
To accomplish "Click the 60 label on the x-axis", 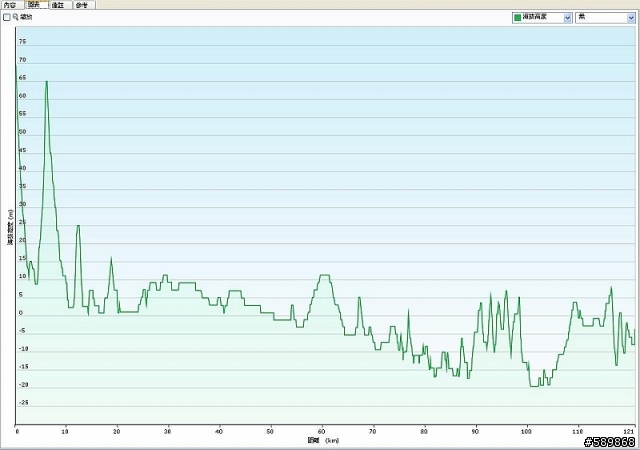I will pyautogui.click(x=322, y=431).
